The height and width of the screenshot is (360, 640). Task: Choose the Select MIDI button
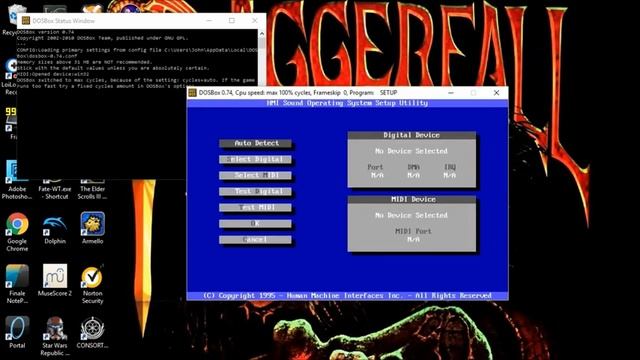[256, 175]
